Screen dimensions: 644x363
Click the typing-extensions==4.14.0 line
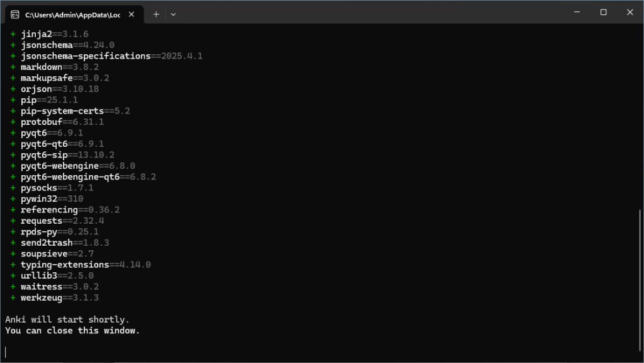(x=85, y=265)
